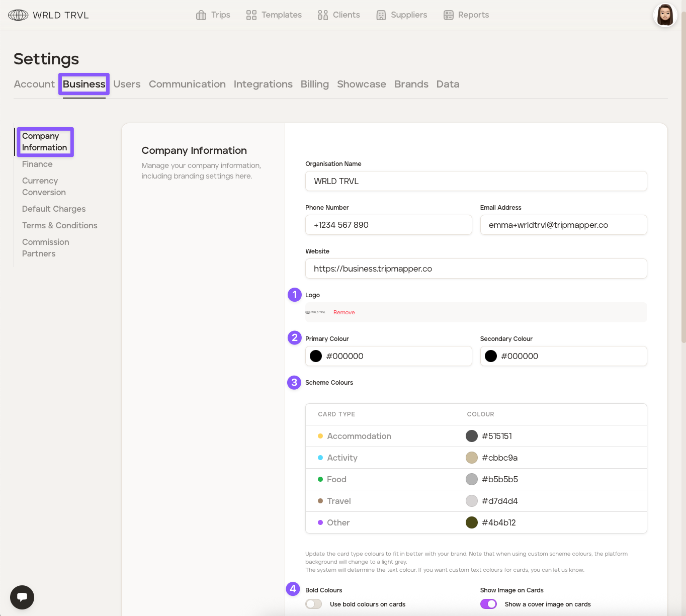
Task: Change the Activity card colour swatch
Action: coord(472,458)
